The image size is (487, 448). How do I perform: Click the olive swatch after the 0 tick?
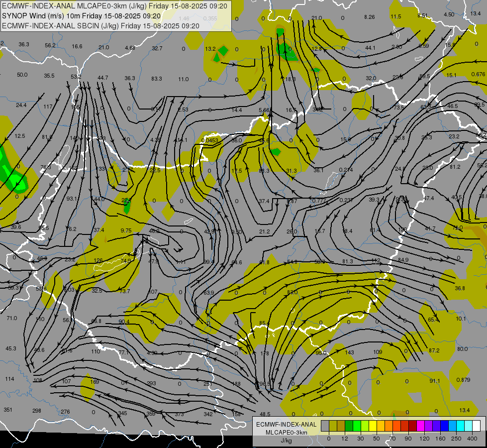point(333,426)
